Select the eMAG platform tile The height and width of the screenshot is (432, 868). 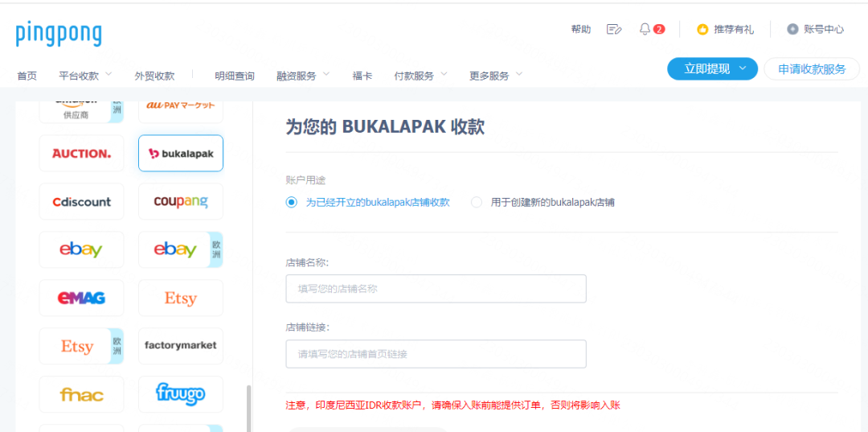81,298
